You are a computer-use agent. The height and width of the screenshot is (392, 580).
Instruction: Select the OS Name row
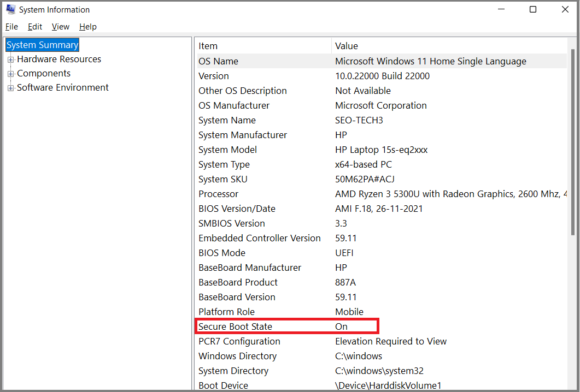tap(381, 61)
